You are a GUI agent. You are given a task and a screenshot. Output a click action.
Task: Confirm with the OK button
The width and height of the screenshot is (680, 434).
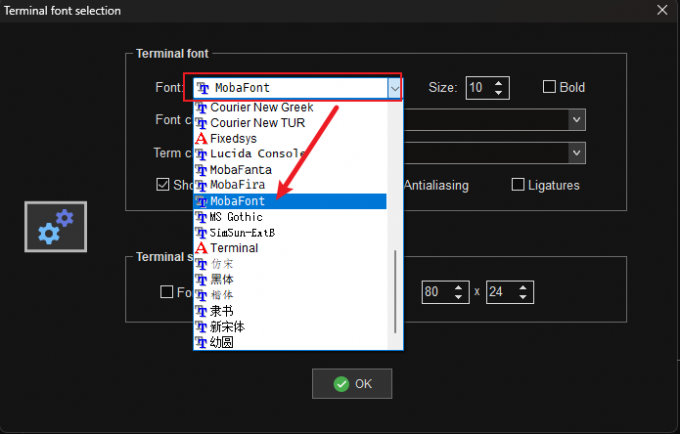point(352,384)
